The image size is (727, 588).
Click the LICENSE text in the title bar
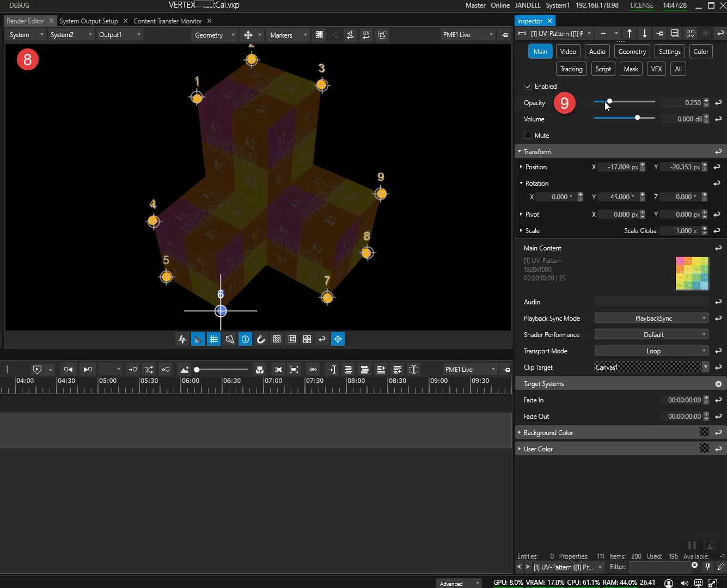642,5
